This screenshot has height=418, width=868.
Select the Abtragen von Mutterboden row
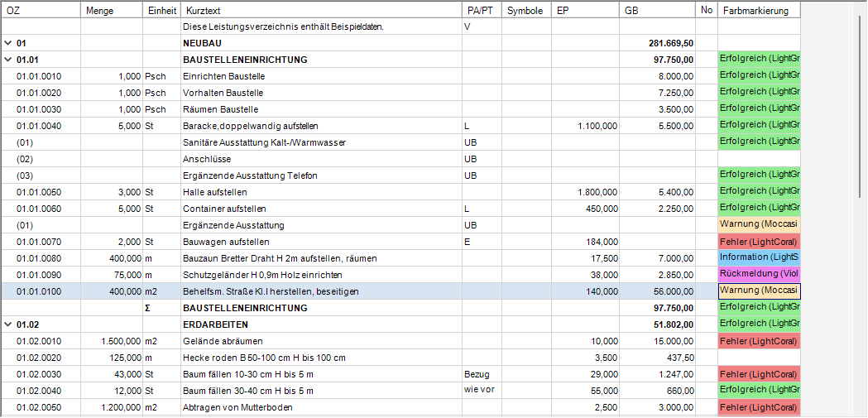tap(400, 407)
